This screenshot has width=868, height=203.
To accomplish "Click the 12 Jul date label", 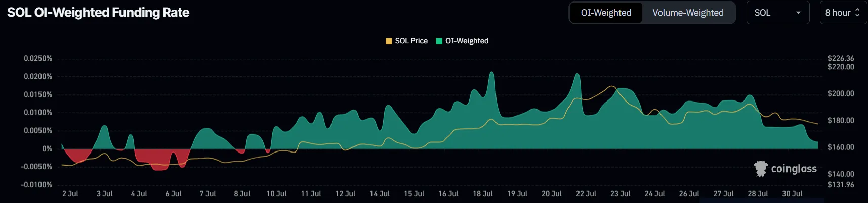I will [x=345, y=194].
